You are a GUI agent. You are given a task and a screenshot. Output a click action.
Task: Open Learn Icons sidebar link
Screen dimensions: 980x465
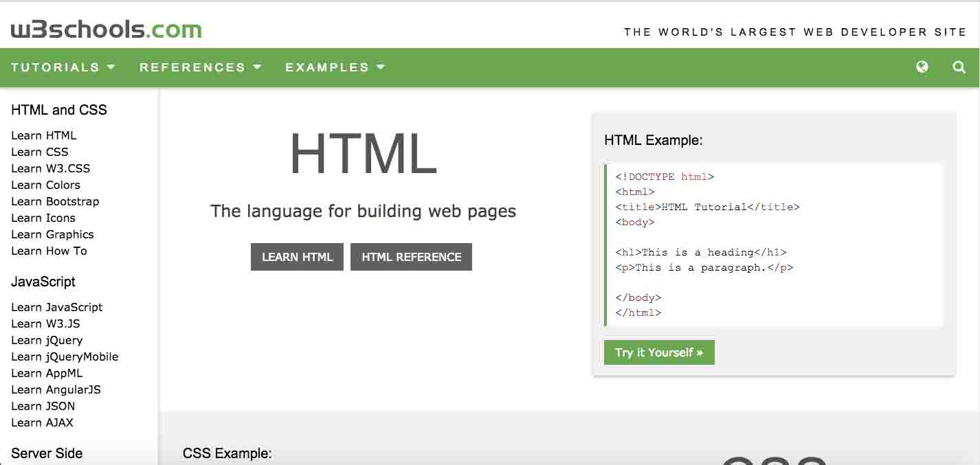click(43, 218)
